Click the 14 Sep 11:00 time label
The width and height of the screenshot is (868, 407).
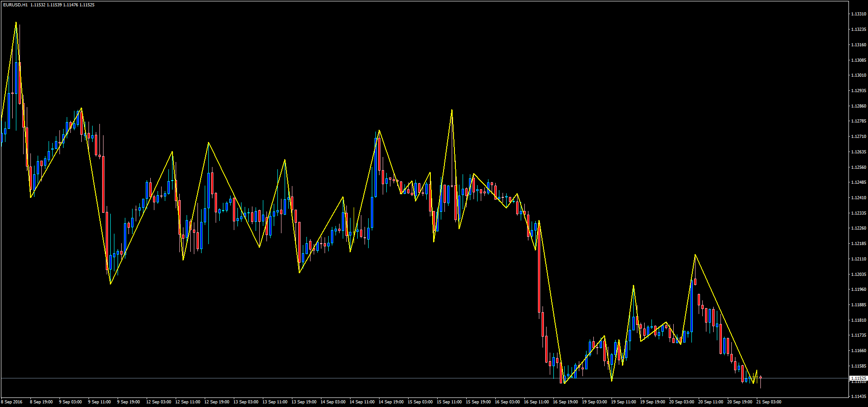click(x=362, y=402)
